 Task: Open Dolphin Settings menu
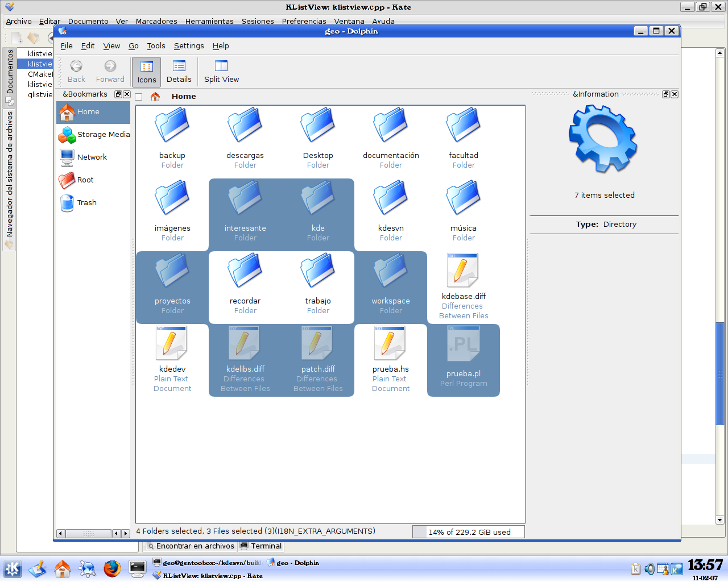(189, 46)
